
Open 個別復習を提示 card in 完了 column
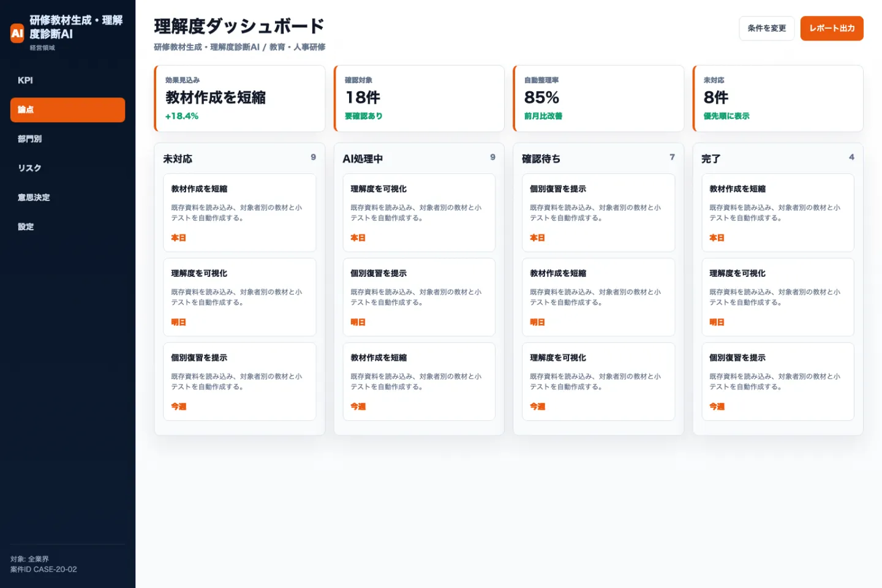[x=778, y=382]
